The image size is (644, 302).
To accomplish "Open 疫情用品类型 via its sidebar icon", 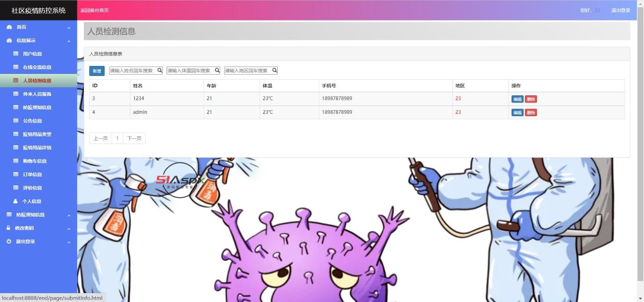I will point(16,134).
